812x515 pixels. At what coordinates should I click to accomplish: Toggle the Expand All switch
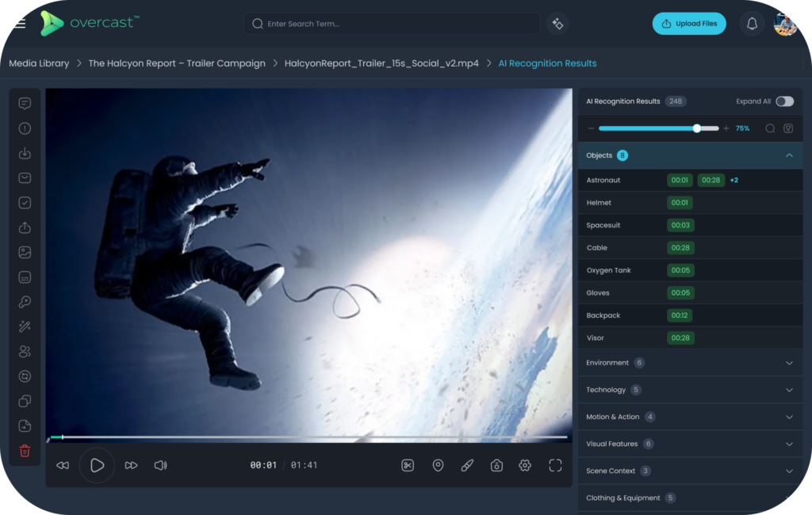784,101
